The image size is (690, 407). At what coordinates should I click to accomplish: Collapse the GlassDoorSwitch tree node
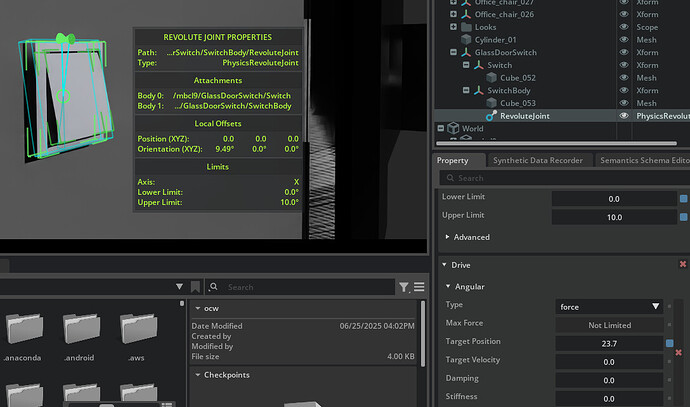click(453, 52)
